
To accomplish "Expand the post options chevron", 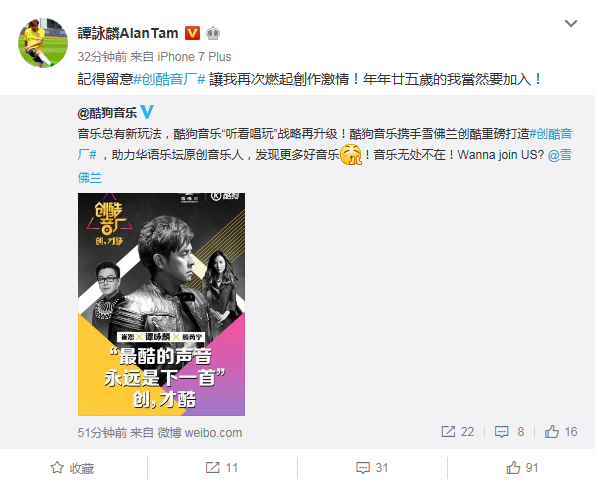I will [x=571, y=24].
